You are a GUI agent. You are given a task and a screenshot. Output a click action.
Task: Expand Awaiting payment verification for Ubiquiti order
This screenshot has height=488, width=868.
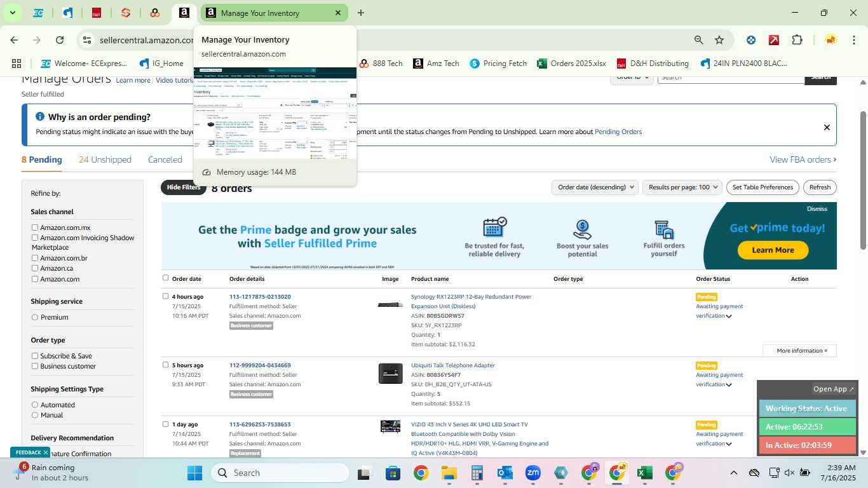[x=729, y=385]
